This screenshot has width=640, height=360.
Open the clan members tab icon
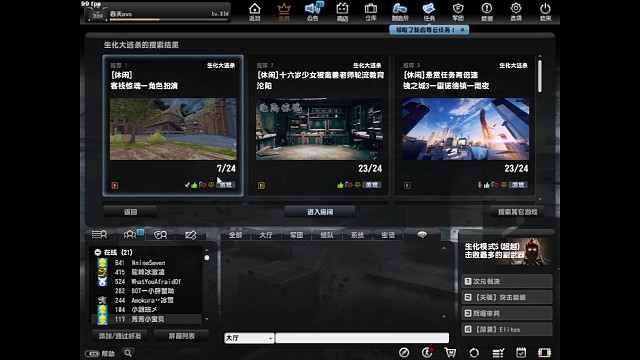[x=160, y=235]
